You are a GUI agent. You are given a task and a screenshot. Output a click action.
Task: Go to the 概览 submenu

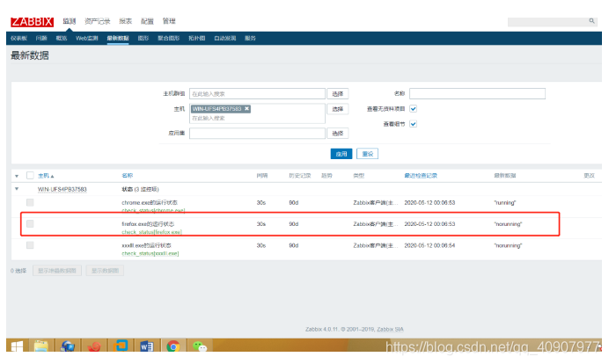[62, 38]
